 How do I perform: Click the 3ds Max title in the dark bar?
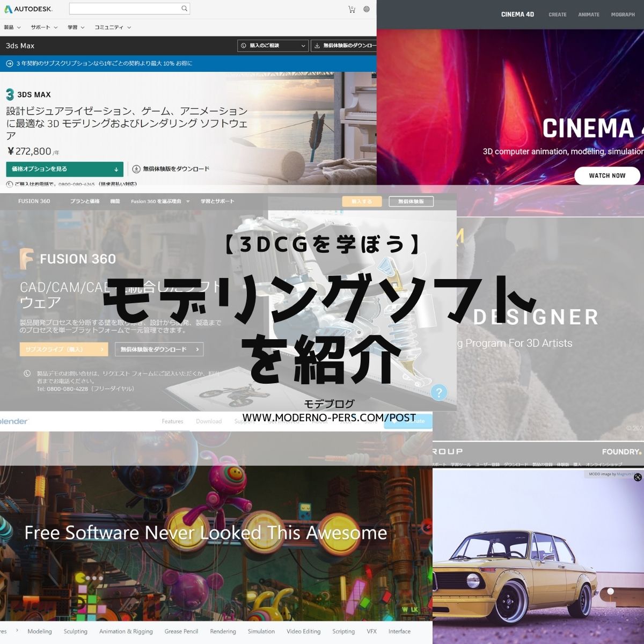(20, 46)
